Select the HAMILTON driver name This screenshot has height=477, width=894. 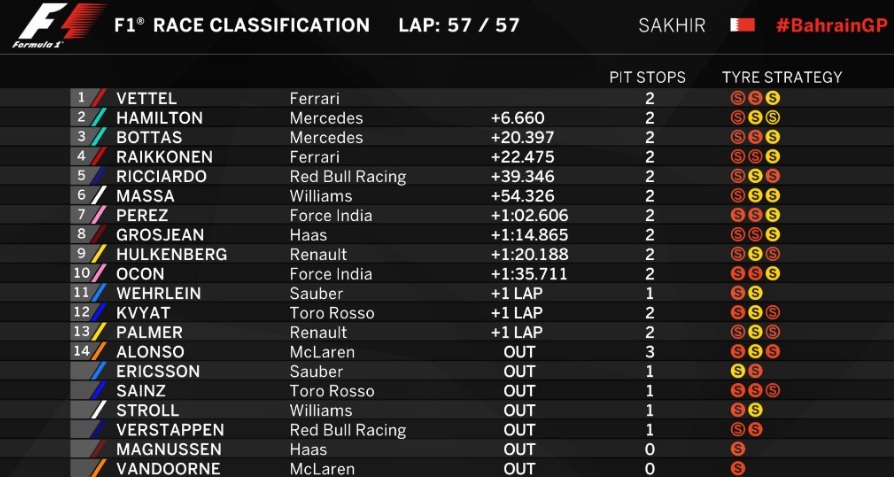[160, 118]
